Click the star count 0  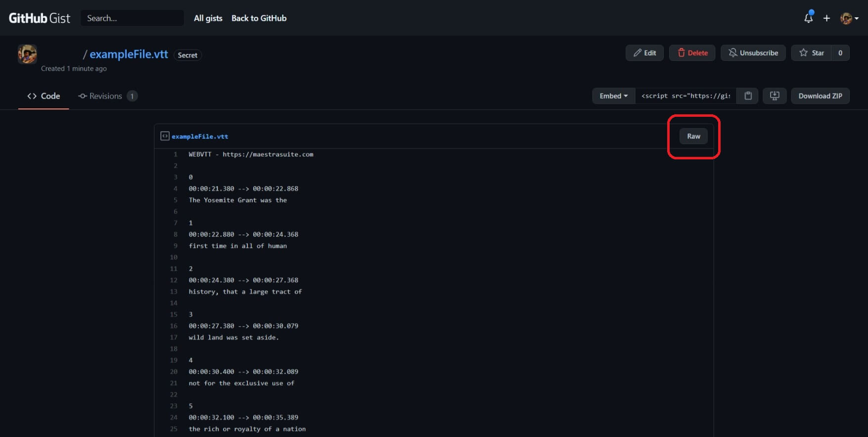(840, 53)
